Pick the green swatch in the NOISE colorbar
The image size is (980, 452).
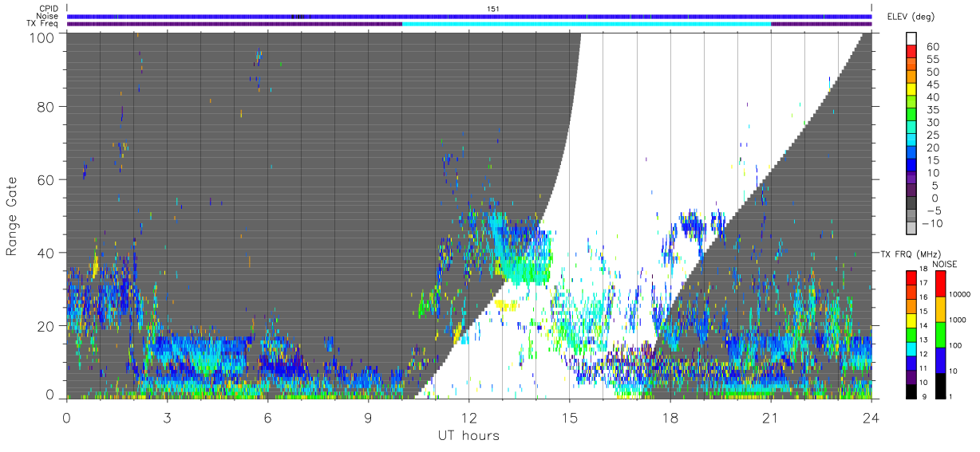click(939, 335)
